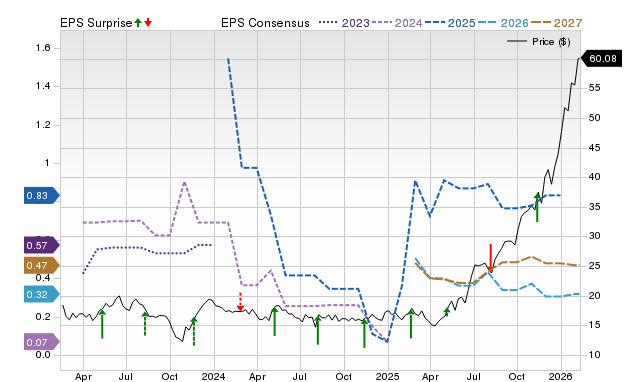
Task: Click the 45 label on the price axis
Action: [594, 147]
